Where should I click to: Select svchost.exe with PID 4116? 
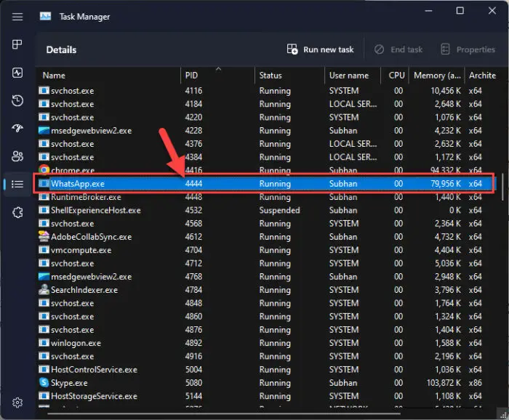coord(72,91)
